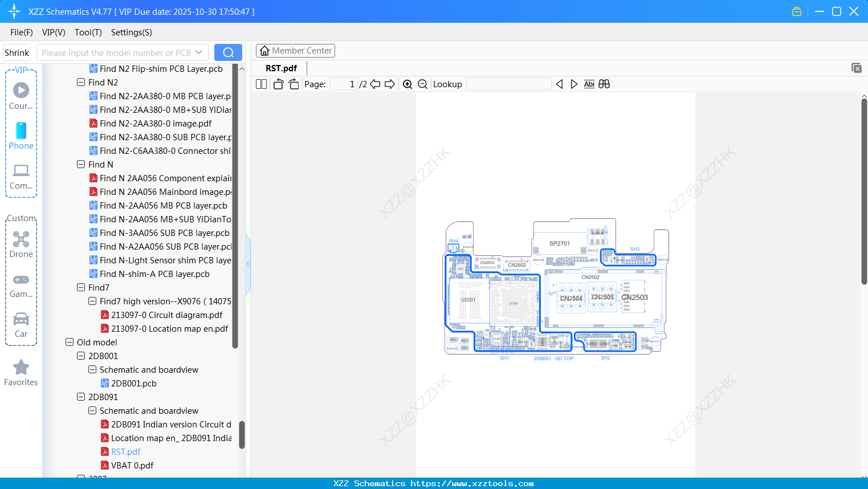
Task: Open the File(F) menu
Action: point(22,32)
